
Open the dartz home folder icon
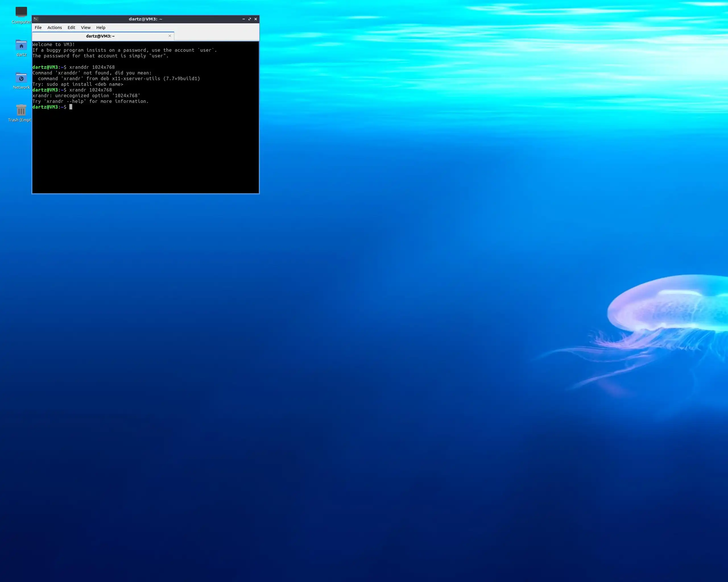(21, 45)
